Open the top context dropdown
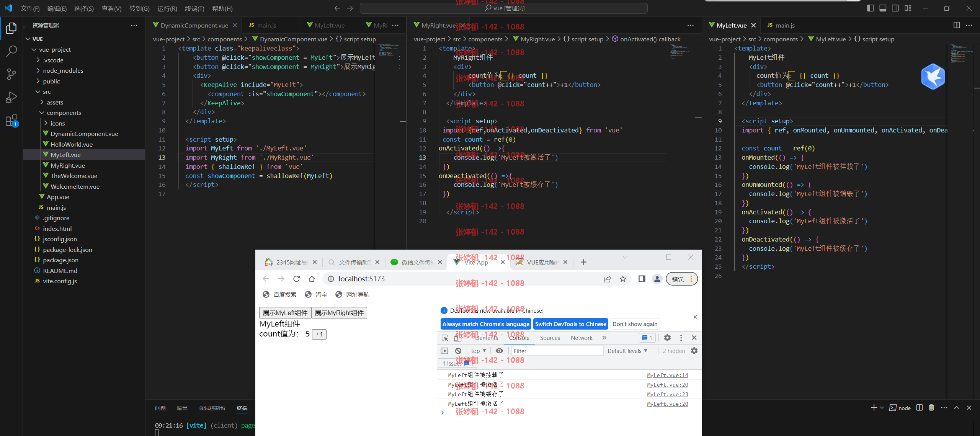The height and width of the screenshot is (436, 980). (479, 351)
